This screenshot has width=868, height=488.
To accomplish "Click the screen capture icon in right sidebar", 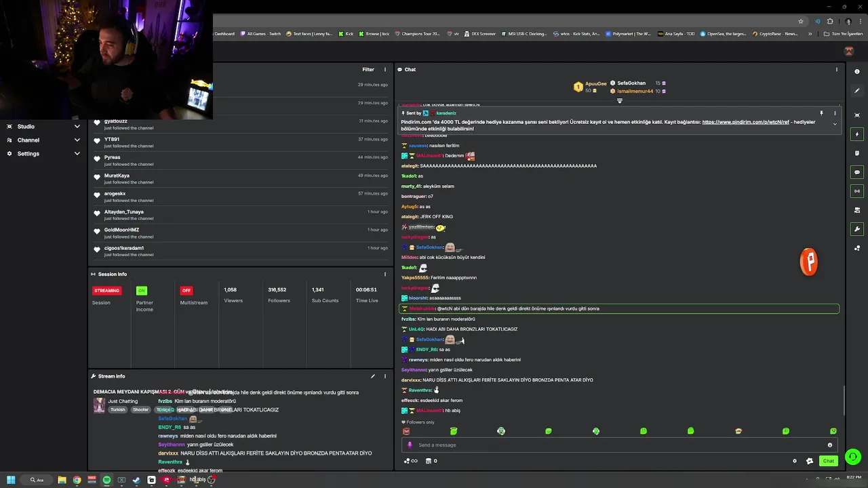I will (x=857, y=115).
